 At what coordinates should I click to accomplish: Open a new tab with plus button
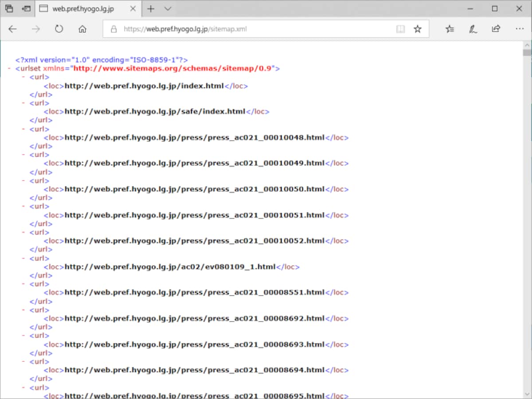pos(151,8)
